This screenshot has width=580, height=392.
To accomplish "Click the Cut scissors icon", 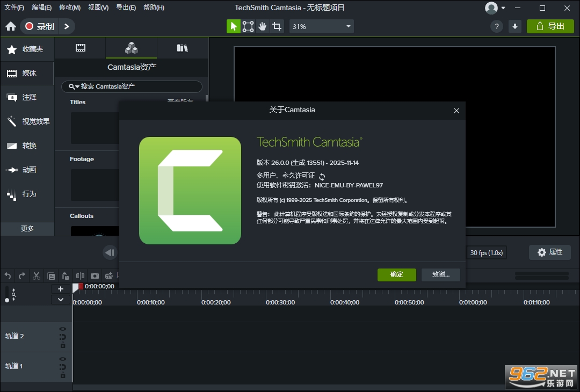I will 37,276.
